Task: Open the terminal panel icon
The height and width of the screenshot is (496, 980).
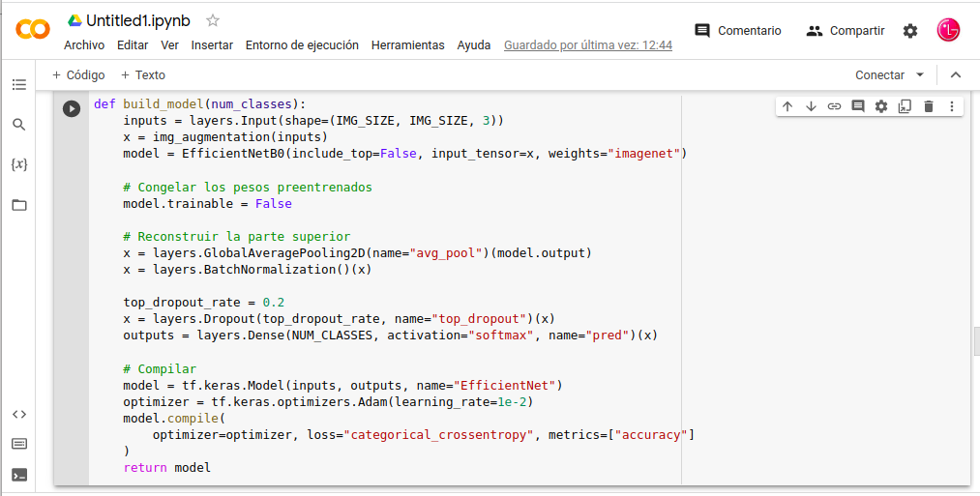Action: [x=19, y=475]
